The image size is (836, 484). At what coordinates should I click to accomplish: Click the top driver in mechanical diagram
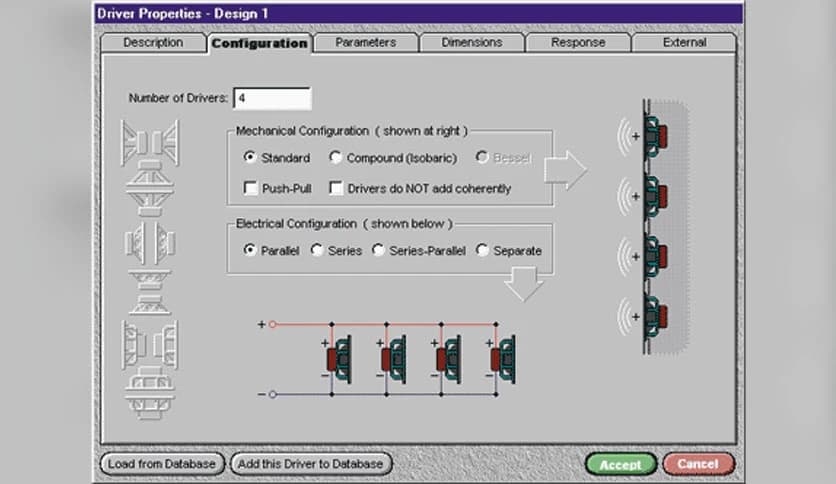(x=655, y=136)
